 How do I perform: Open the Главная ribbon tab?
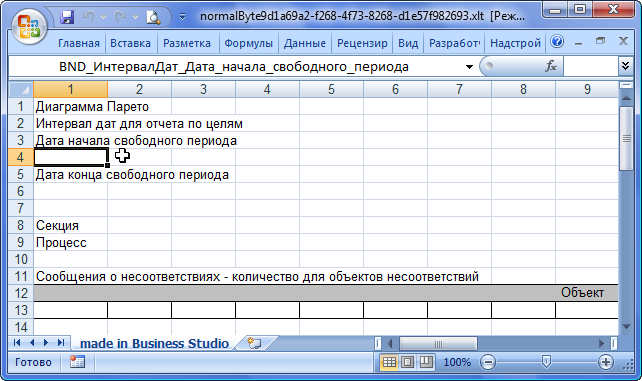(x=79, y=43)
